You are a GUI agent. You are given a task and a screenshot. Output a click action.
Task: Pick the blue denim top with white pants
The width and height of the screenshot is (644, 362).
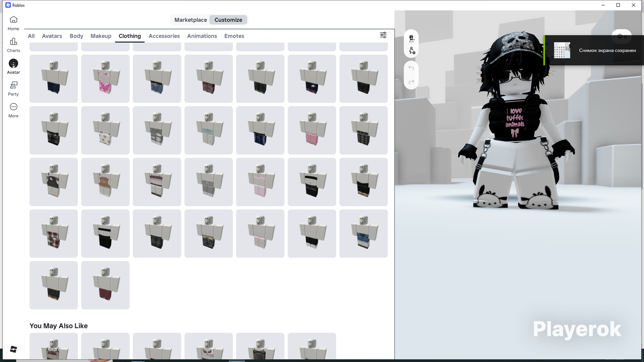pos(364,233)
